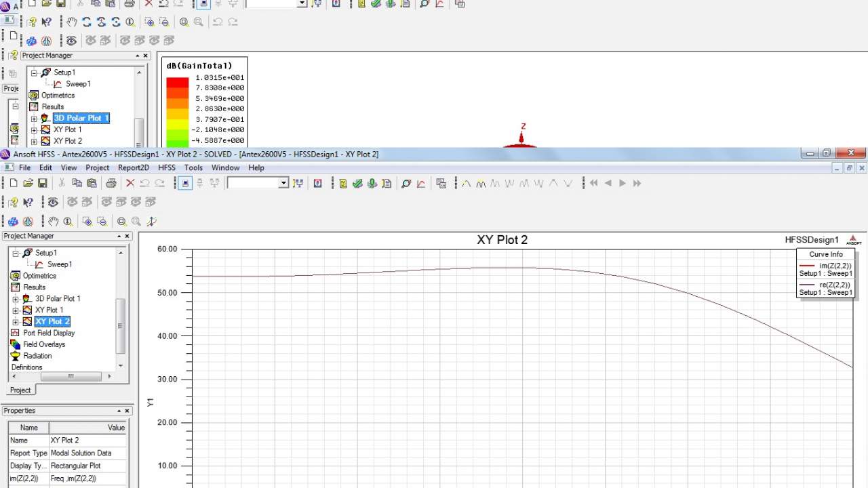Image resolution: width=868 pixels, height=488 pixels.
Task: Click the What's This help cursor icon
Action: coord(28,202)
